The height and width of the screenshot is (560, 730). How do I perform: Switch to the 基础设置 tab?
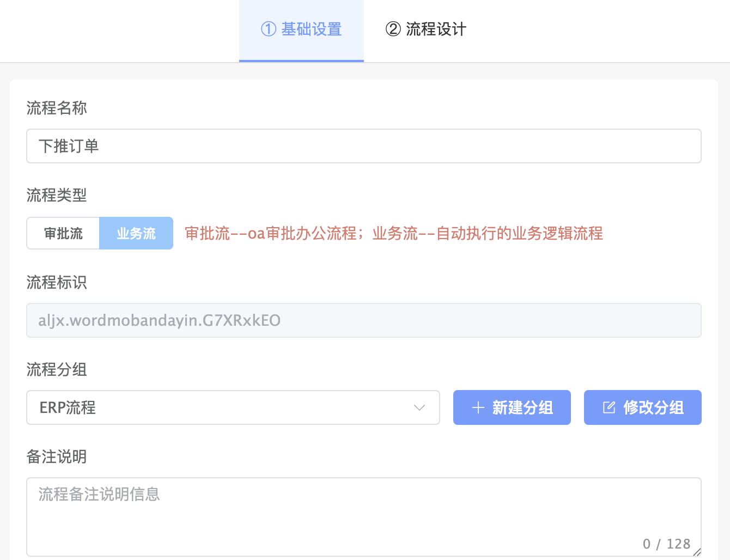point(301,29)
